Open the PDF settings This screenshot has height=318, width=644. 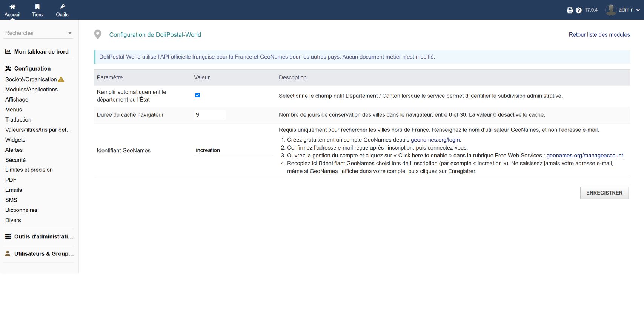click(11, 180)
